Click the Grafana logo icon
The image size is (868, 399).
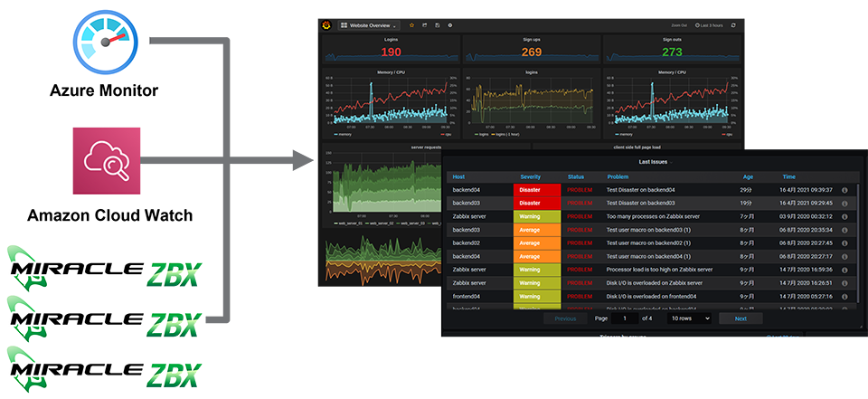click(x=325, y=25)
